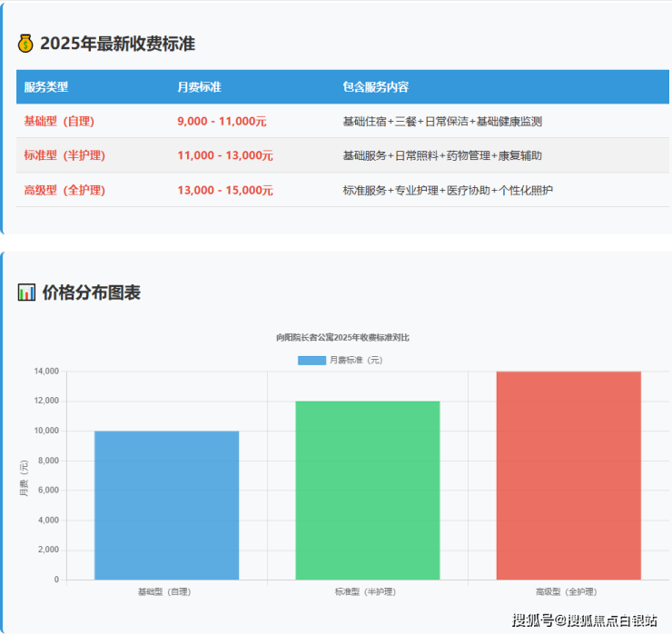Click the 月费标准 column header
Viewport: 672px width, 635px height.
(199, 87)
